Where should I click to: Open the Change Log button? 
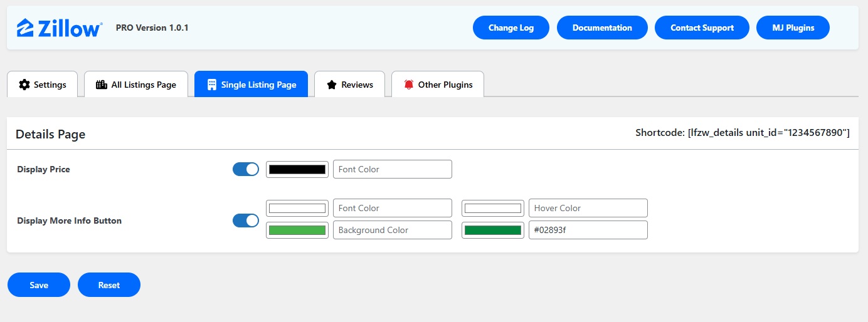511,28
